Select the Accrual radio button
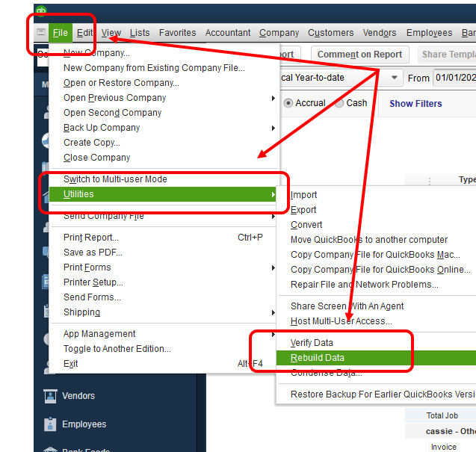The width and height of the screenshot is (476, 452). pyautogui.click(x=288, y=103)
